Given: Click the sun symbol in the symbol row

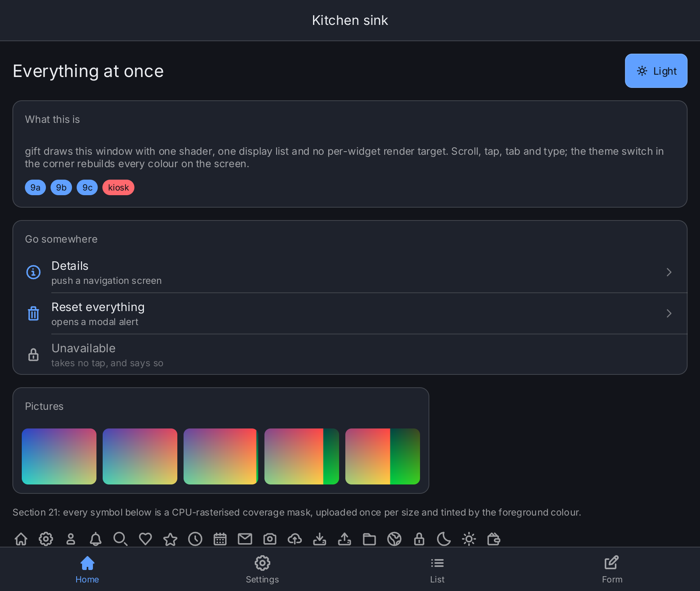Looking at the screenshot, I should (x=469, y=539).
